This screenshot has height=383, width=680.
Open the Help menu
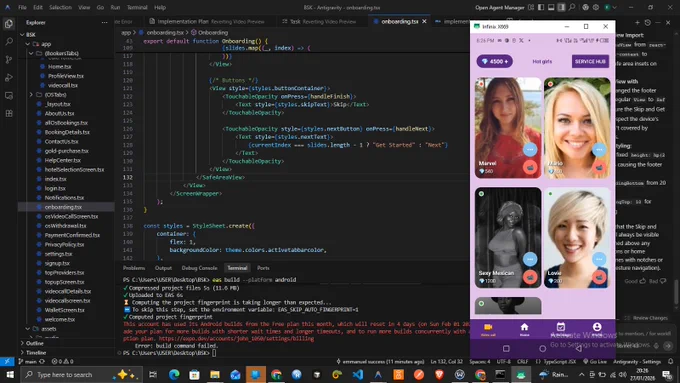[160, 7]
